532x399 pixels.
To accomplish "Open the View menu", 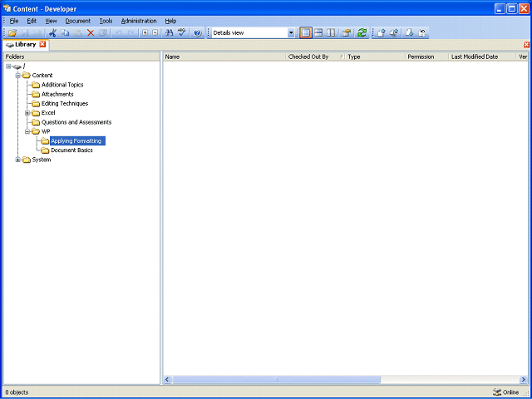I will click(x=51, y=21).
